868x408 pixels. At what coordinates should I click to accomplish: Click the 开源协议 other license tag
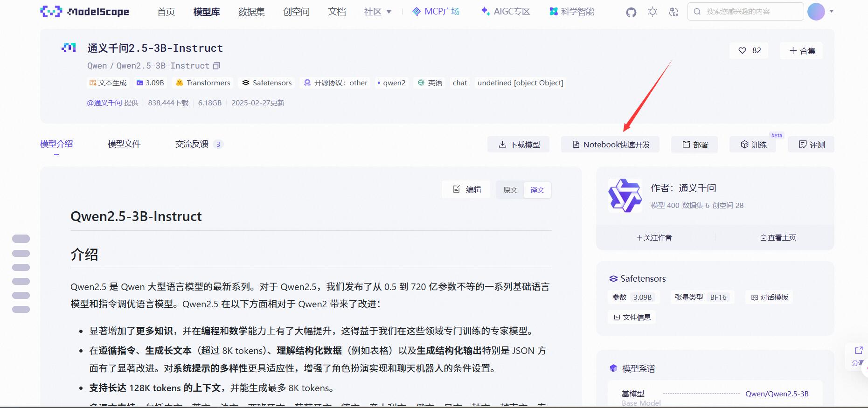pyautogui.click(x=335, y=83)
